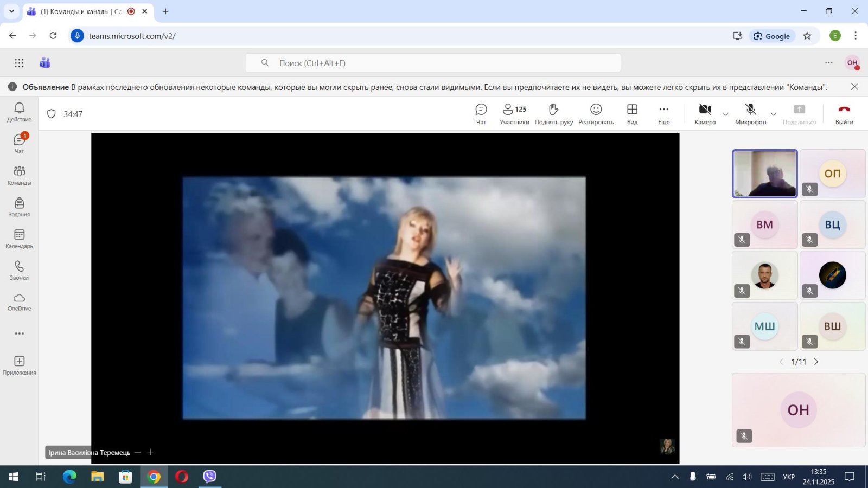Open sidebar Чат with notification badge
Screen dimensions: 868x488
coord(20,143)
